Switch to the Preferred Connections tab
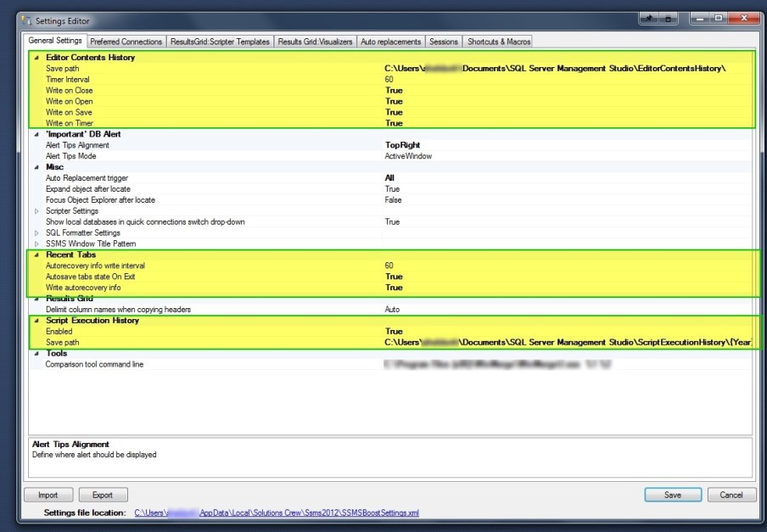The image size is (767, 532). click(126, 40)
